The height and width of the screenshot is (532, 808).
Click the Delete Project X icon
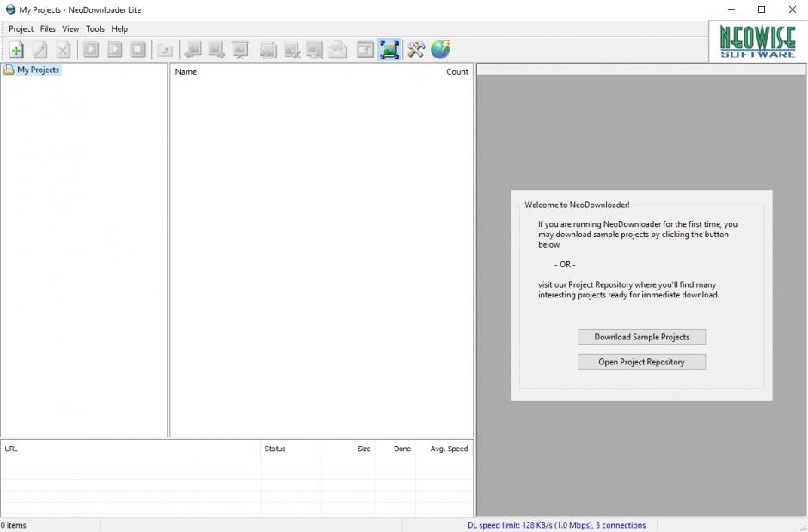(63, 50)
